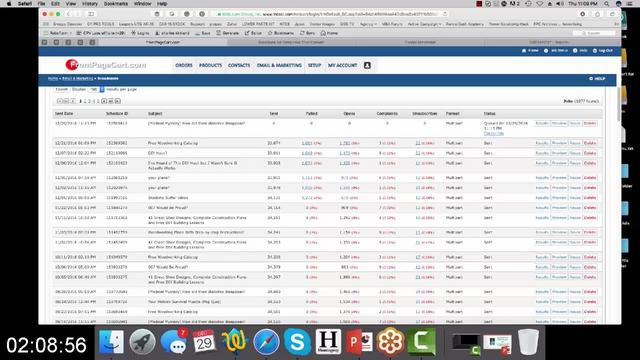Open the PRODUCTS navigation tab

coord(210,65)
